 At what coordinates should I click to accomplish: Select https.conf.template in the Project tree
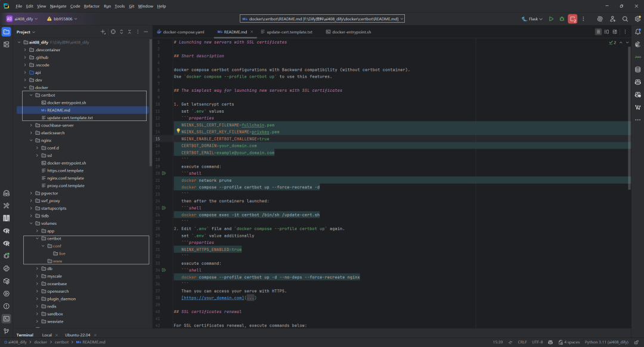[x=65, y=171]
